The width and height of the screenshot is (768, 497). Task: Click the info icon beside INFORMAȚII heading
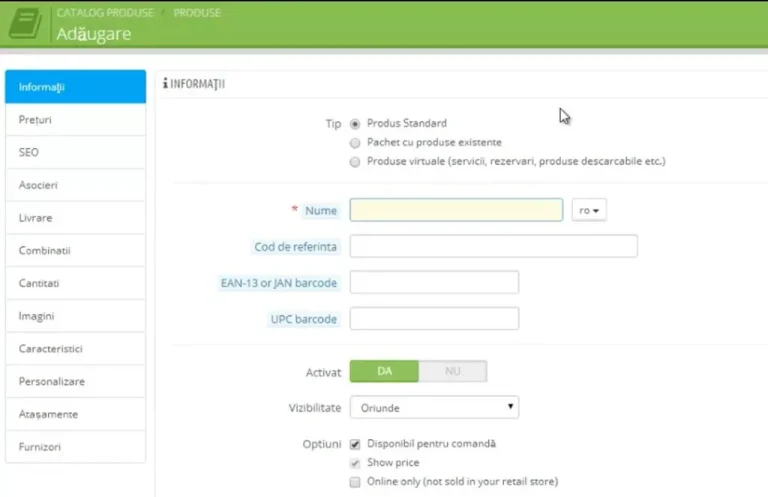166,83
